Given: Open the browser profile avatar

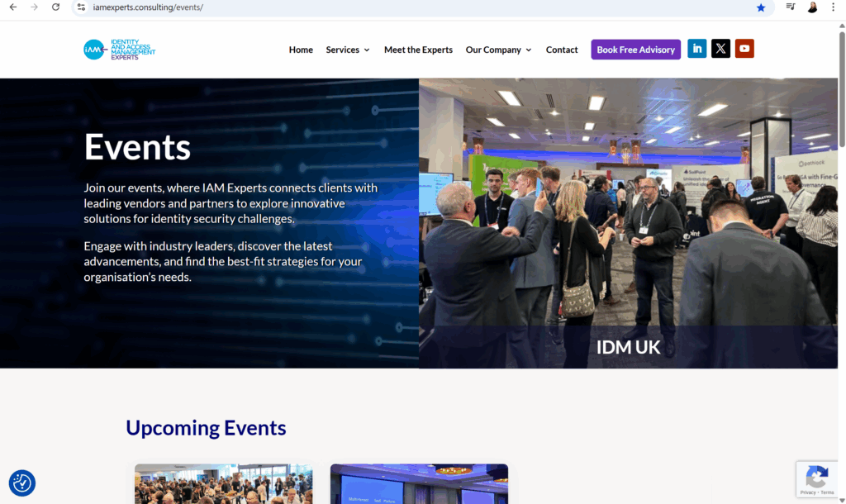Looking at the screenshot, I should pos(811,7).
